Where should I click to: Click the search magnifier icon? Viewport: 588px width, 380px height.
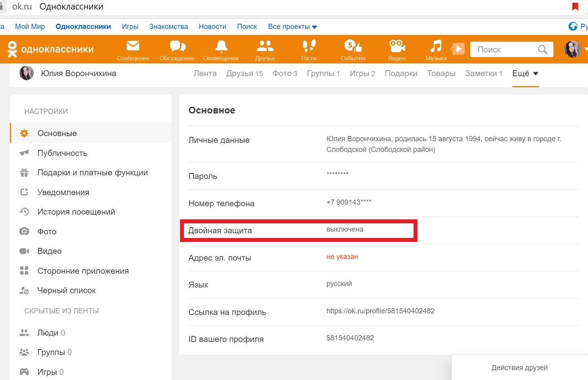pyautogui.click(x=542, y=50)
